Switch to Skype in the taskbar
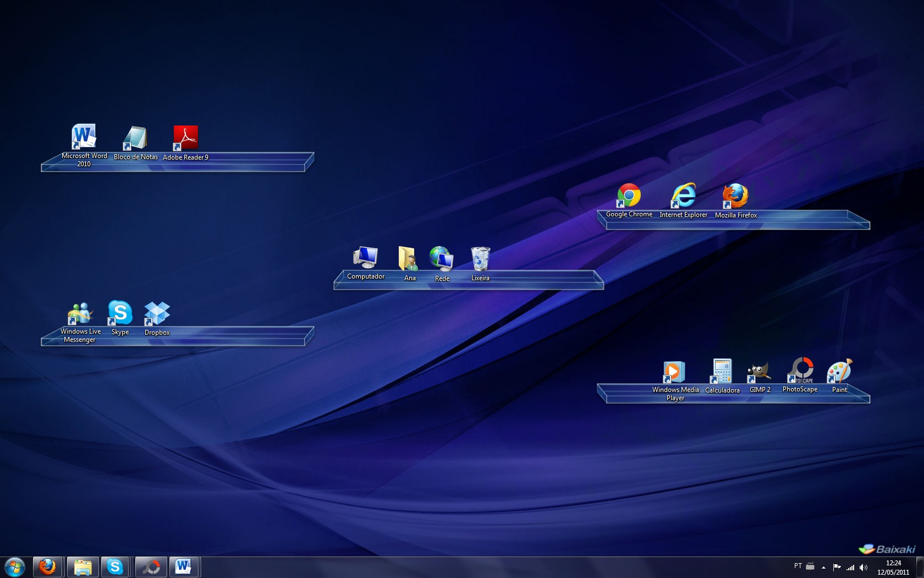924x578 pixels. click(115, 567)
